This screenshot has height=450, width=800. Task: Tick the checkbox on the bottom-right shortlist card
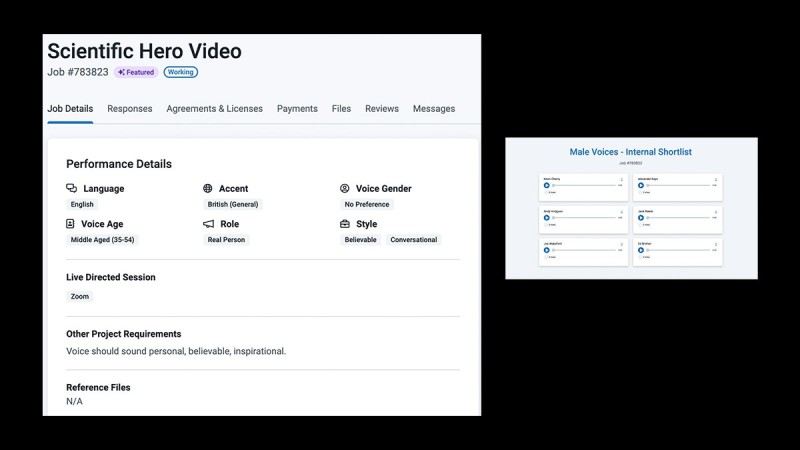pos(640,257)
